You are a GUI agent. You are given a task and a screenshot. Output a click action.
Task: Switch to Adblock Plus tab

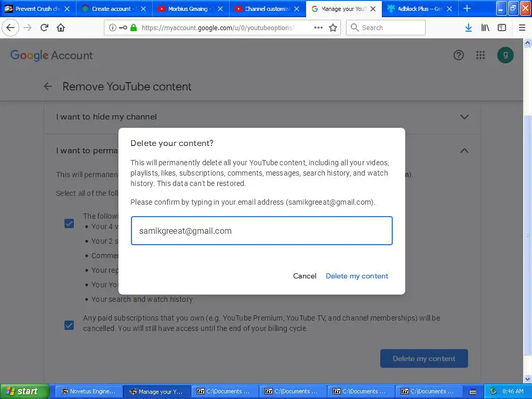[x=420, y=9]
